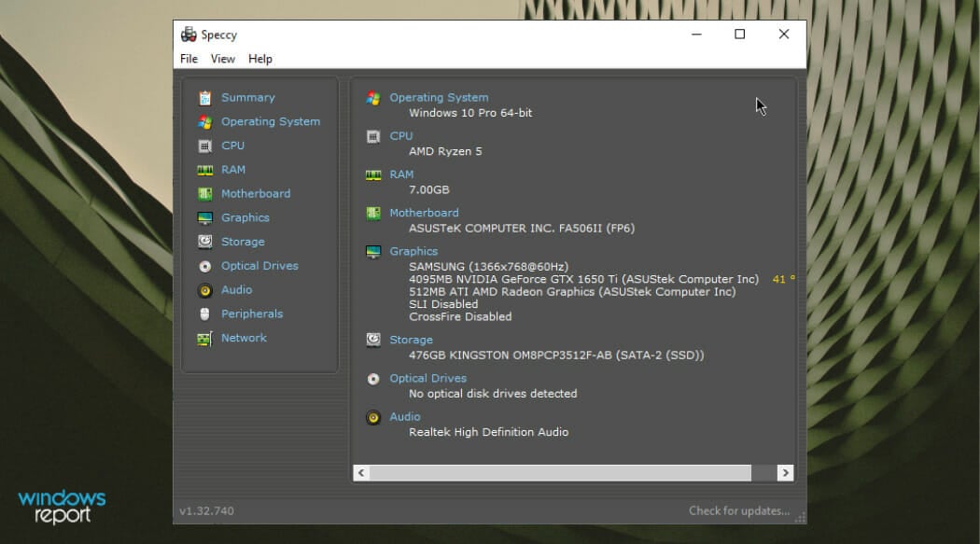This screenshot has width=980, height=544.
Task: Click the Graphics heading in summary panel
Action: [413, 251]
